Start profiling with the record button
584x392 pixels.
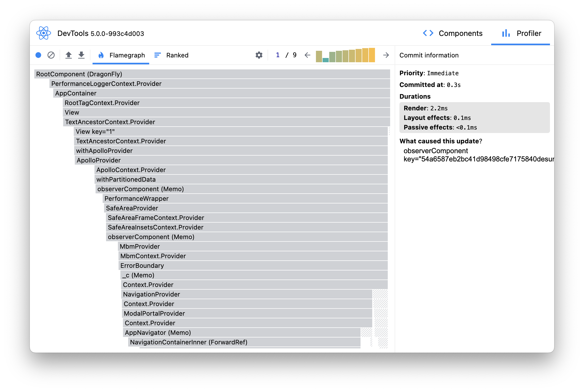coord(38,55)
